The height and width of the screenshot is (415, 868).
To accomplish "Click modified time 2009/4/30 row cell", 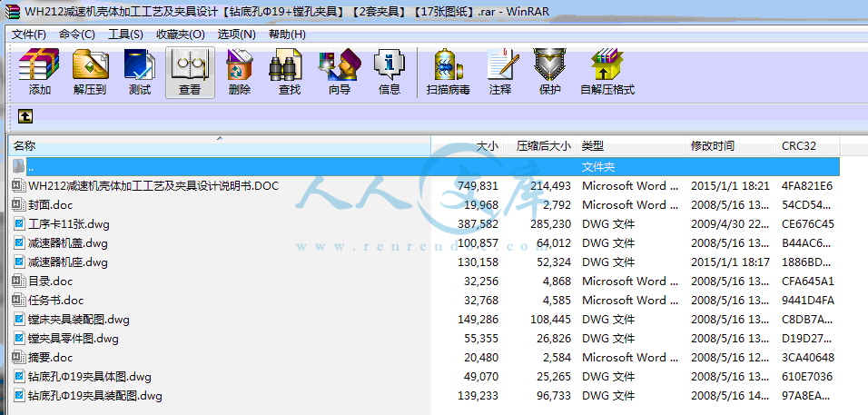I will pyautogui.click(x=730, y=224).
